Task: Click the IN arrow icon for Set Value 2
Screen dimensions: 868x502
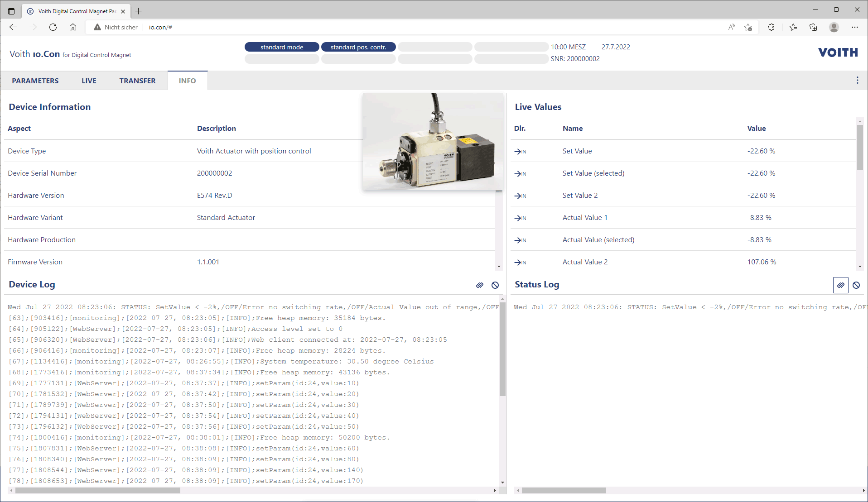Action: pos(520,196)
